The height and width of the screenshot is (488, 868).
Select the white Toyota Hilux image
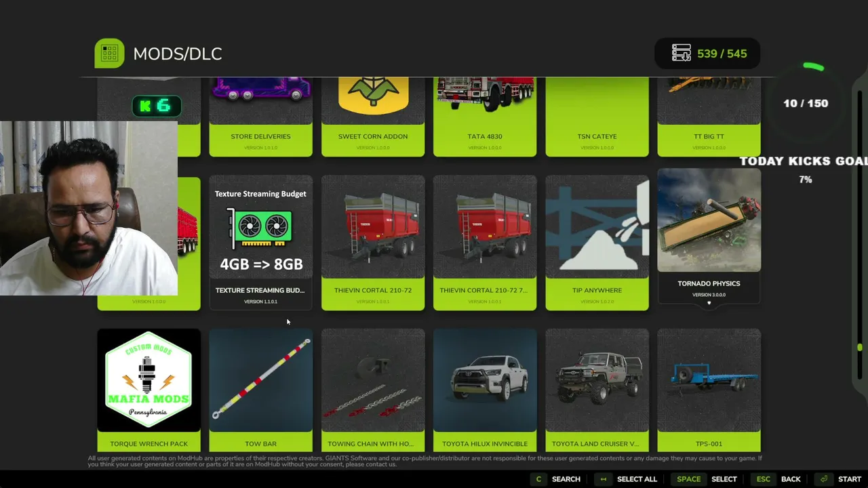pos(485,380)
